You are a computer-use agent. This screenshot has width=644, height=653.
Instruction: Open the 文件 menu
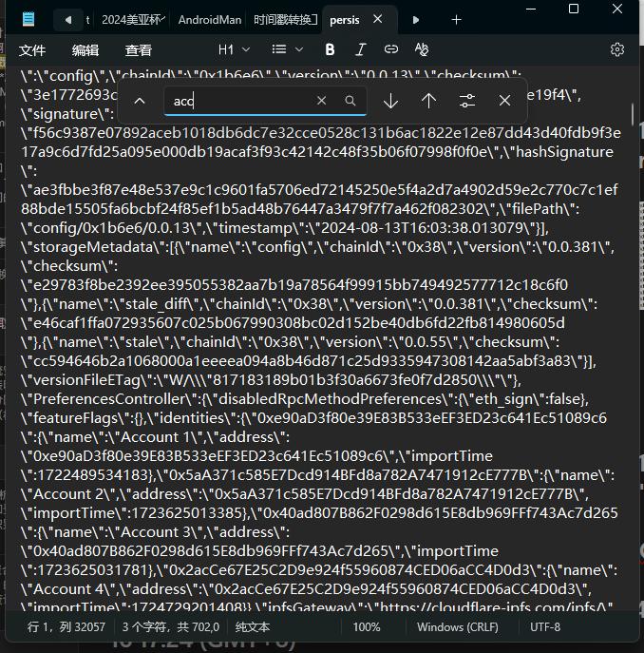(x=32, y=50)
